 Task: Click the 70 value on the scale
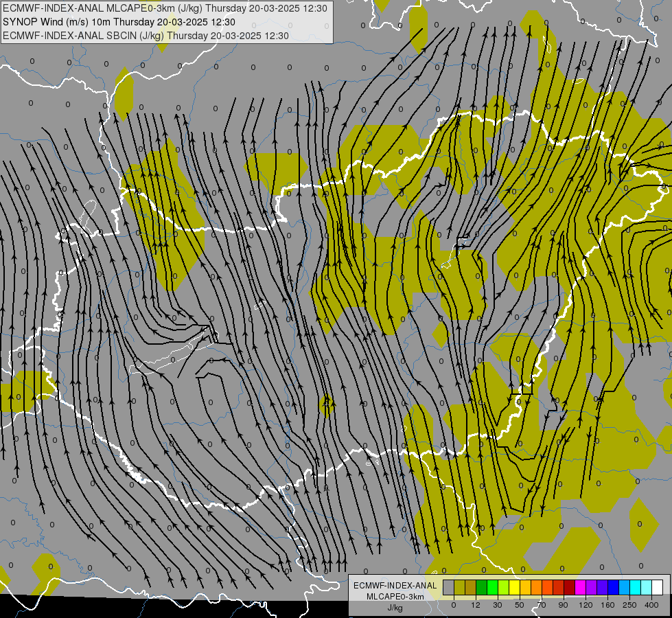pyautogui.click(x=542, y=605)
